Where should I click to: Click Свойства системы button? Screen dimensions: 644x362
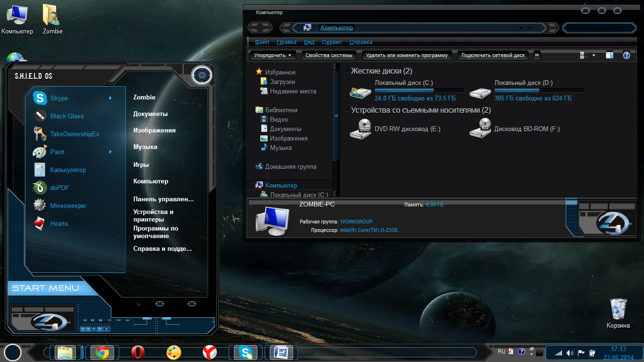click(x=329, y=55)
